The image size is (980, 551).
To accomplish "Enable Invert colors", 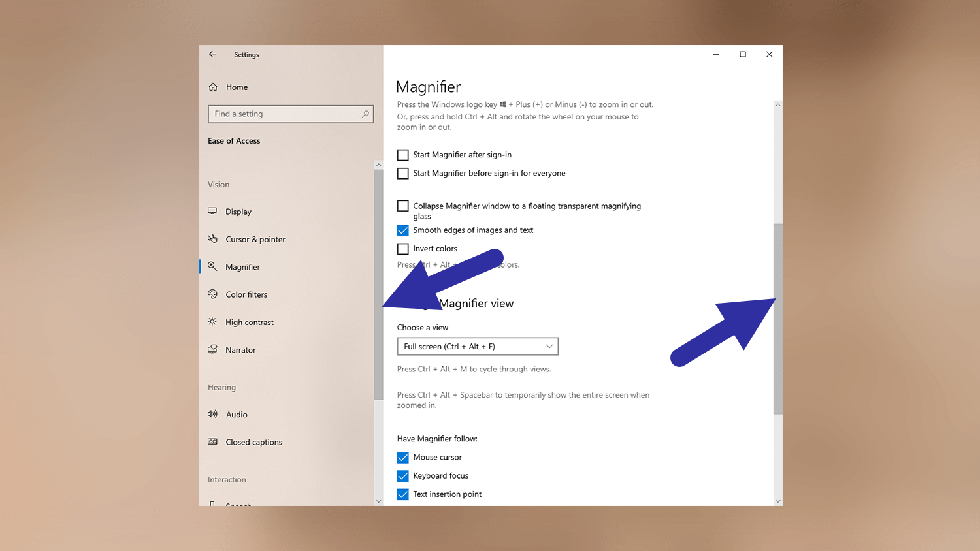I will click(402, 249).
